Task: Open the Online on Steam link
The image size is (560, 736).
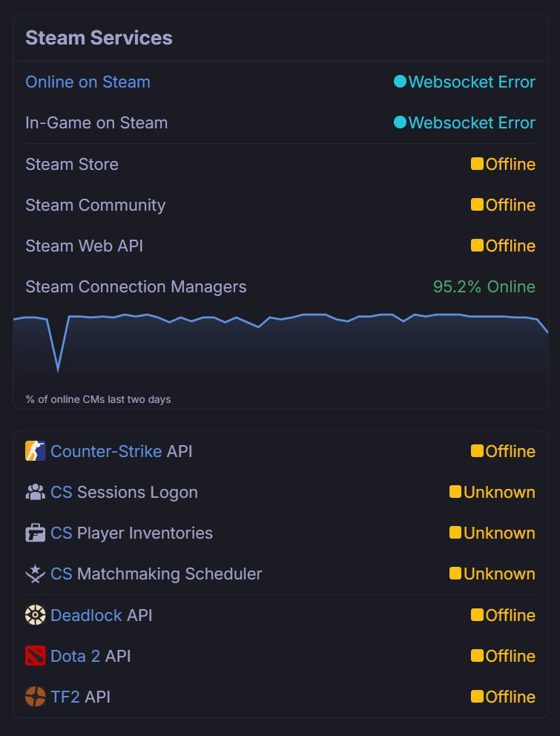Action: pos(88,82)
